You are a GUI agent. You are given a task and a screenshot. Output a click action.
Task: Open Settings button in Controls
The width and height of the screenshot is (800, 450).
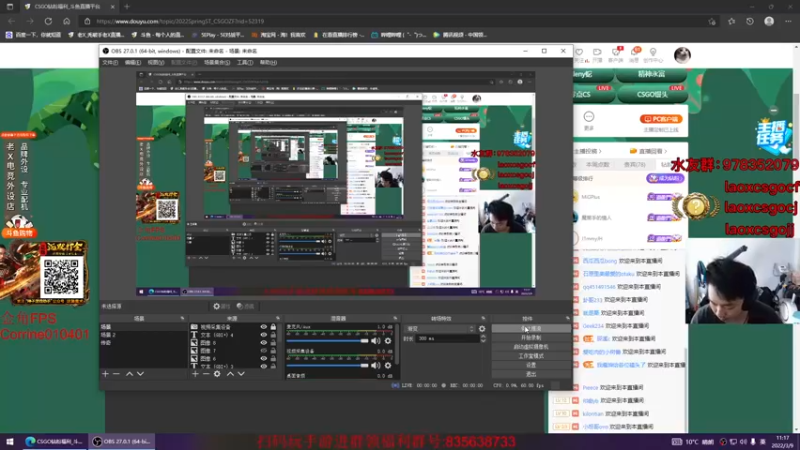[x=531, y=365]
